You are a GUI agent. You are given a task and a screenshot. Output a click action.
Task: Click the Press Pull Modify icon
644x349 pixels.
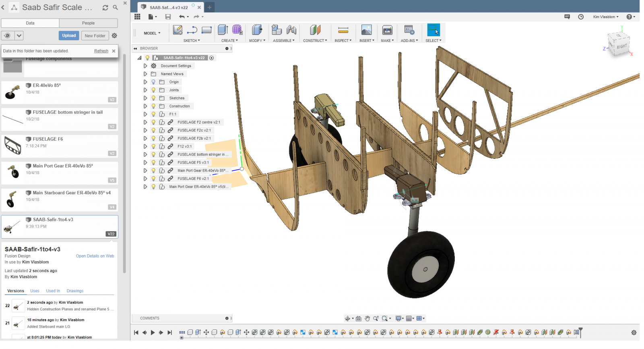257,30
